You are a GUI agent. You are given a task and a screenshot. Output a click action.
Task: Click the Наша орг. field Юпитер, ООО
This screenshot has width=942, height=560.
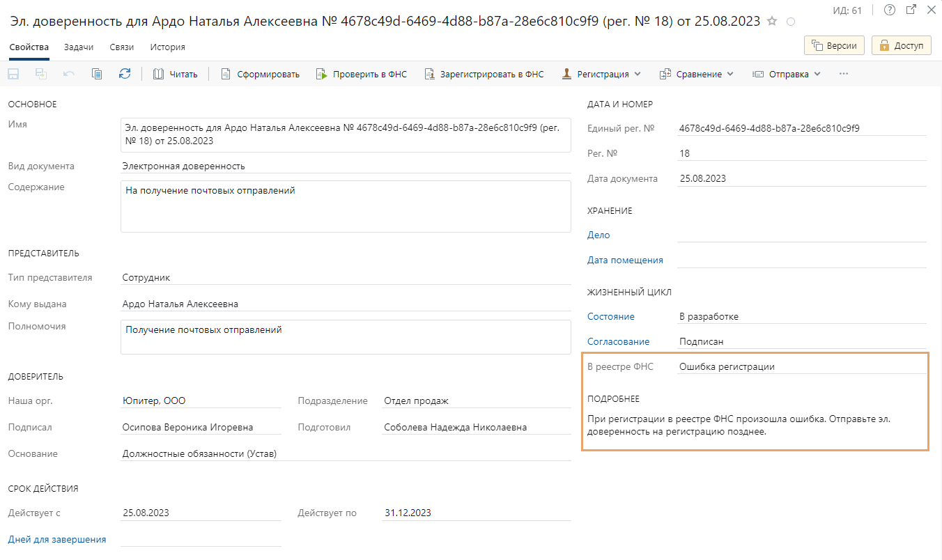point(201,400)
